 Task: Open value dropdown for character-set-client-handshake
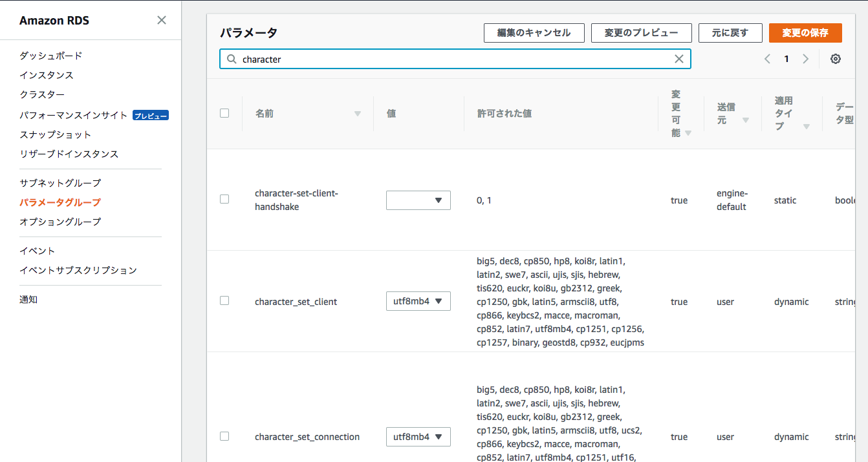(x=418, y=200)
